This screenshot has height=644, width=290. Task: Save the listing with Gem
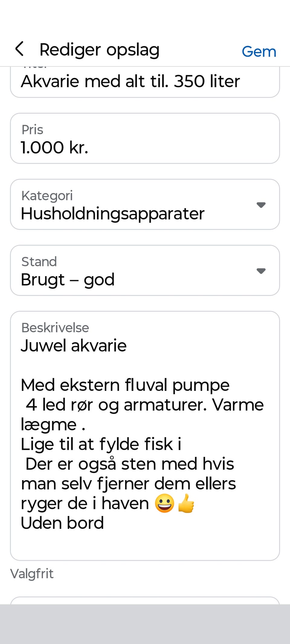coord(259,52)
